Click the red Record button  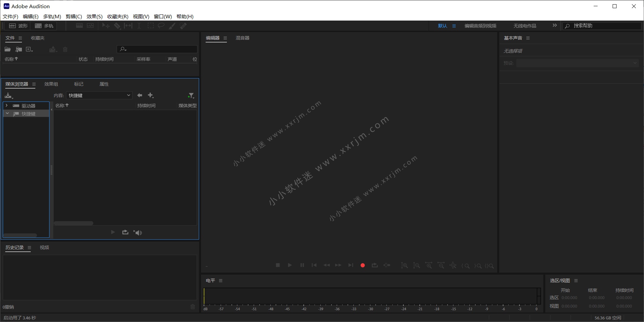coord(363,265)
